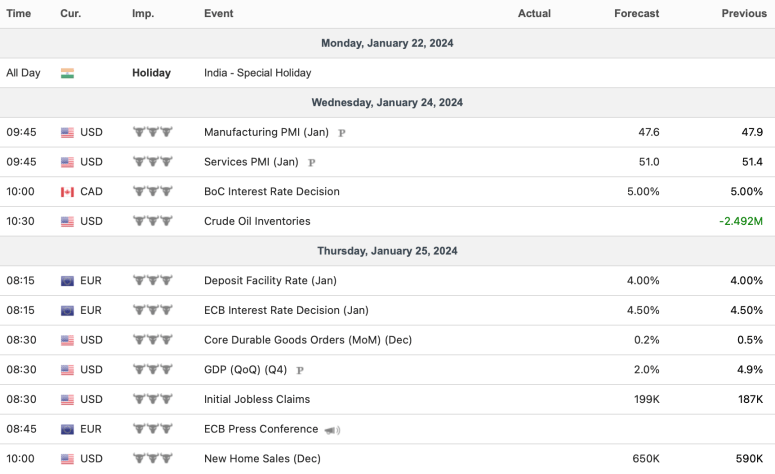The width and height of the screenshot is (775, 474).
Task: Click importance bulls for Crude Oil Inventories
Action: point(153,221)
